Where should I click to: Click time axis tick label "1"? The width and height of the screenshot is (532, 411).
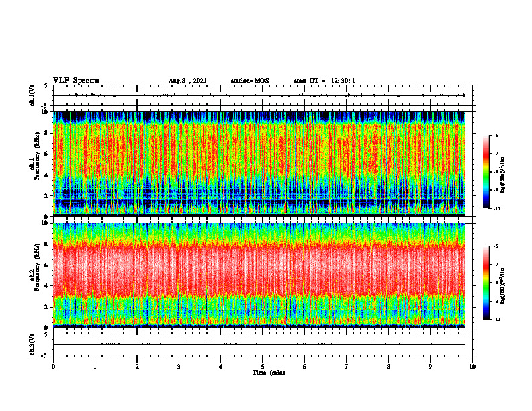(95, 367)
